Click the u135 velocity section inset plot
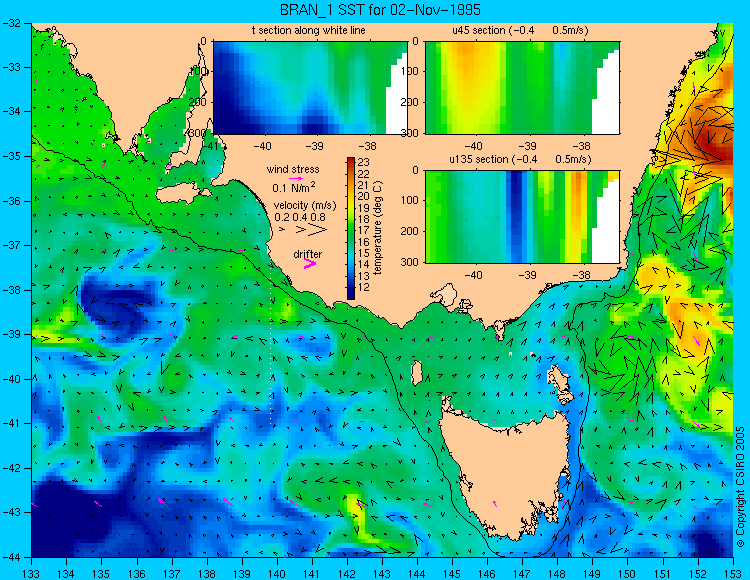750x580 pixels. click(522, 217)
